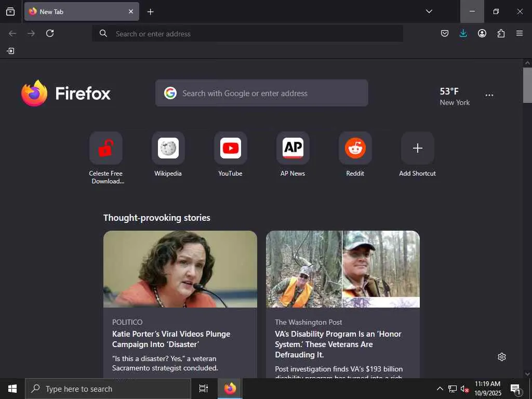Open the network tray icon
The height and width of the screenshot is (399, 532).
[x=453, y=389]
